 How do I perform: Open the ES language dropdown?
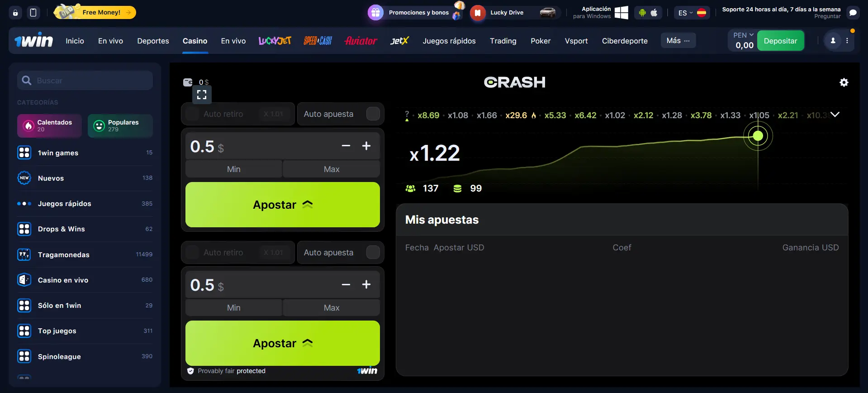[x=692, y=13]
